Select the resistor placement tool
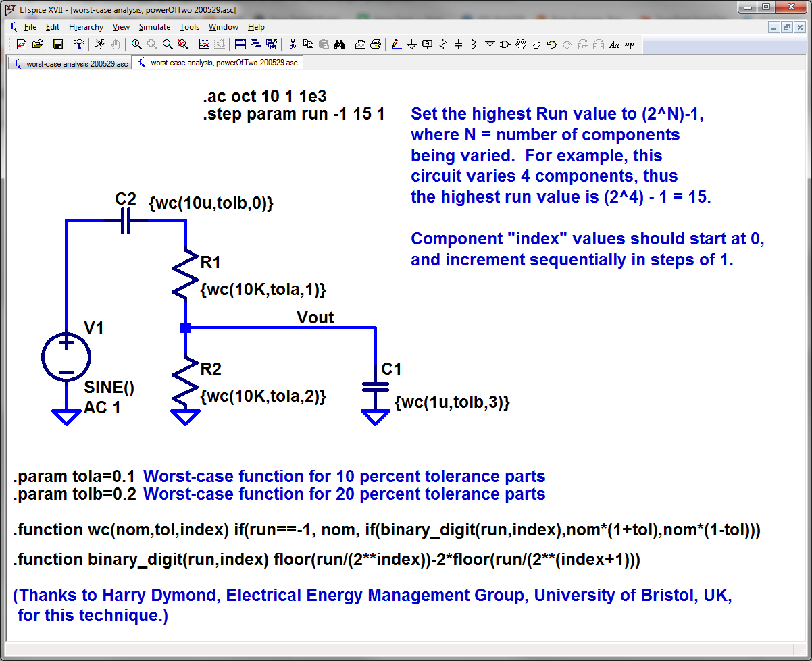 [442, 45]
